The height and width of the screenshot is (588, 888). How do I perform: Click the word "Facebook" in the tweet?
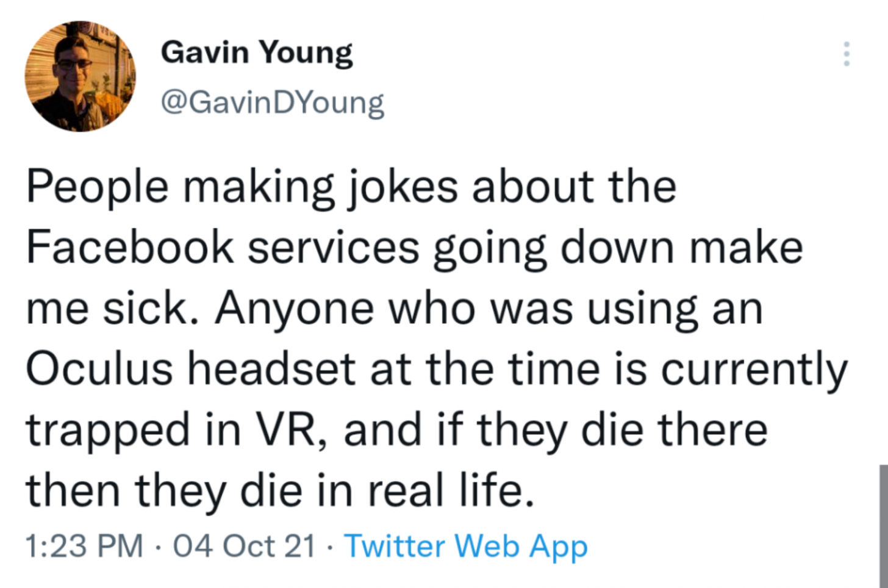pos(130,248)
